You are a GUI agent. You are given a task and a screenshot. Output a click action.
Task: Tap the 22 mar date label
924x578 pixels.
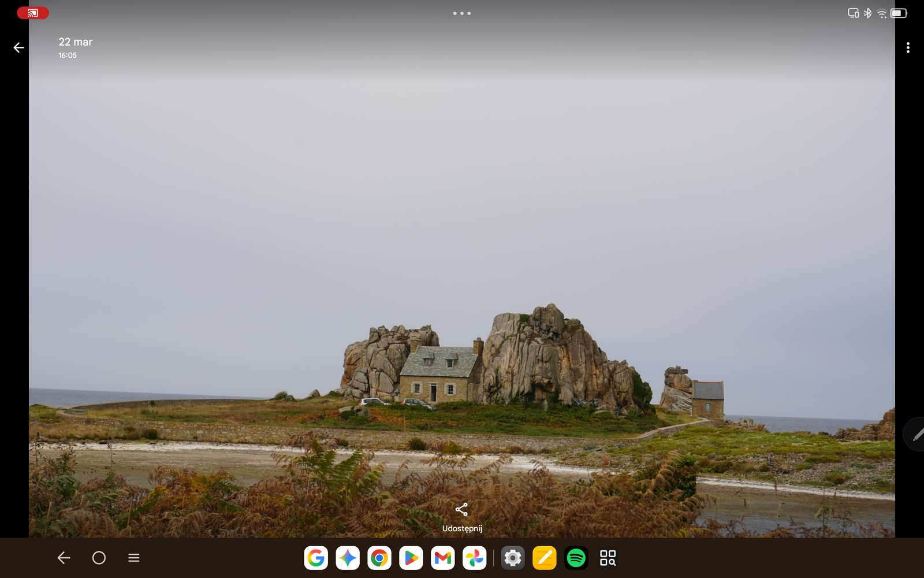click(75, 42)
